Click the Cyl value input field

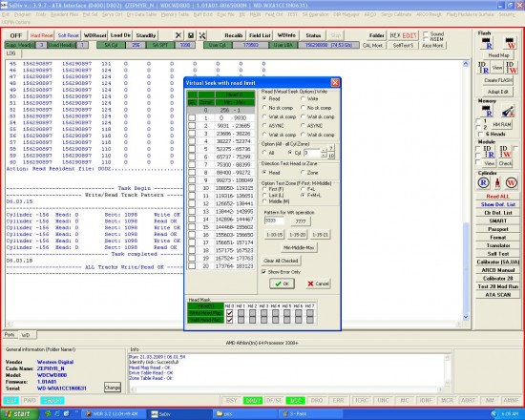tap(312, 153)
